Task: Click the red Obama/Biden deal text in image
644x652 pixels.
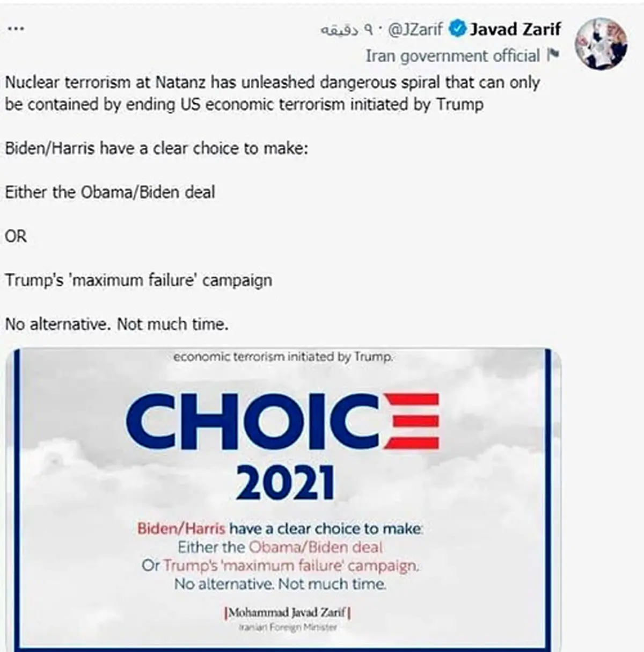Action: coord(316,547)
